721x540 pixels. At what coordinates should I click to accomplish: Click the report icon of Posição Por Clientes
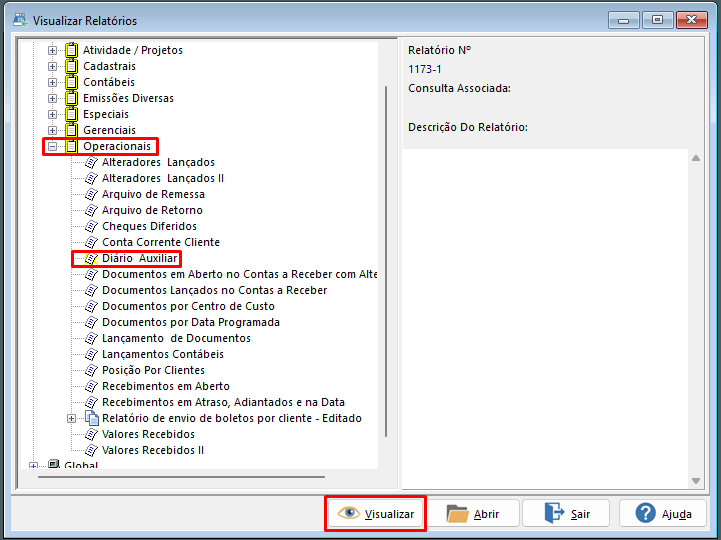coord(92,370)
